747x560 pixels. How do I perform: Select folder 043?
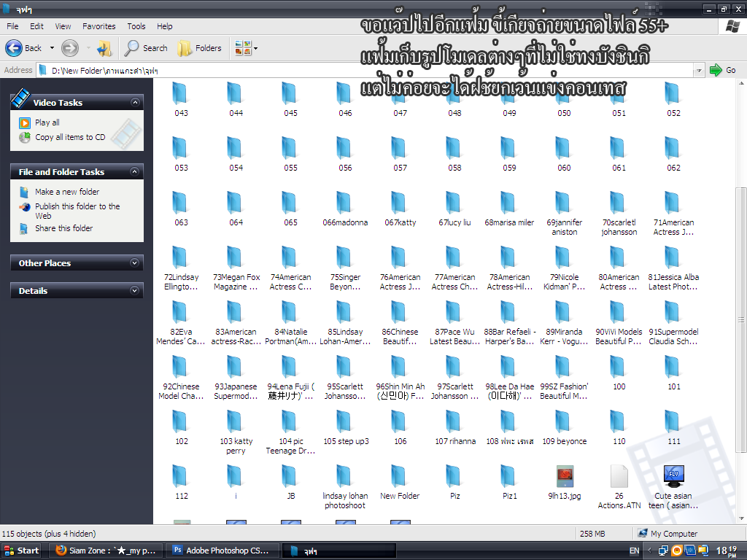click(x=181, y=99)
